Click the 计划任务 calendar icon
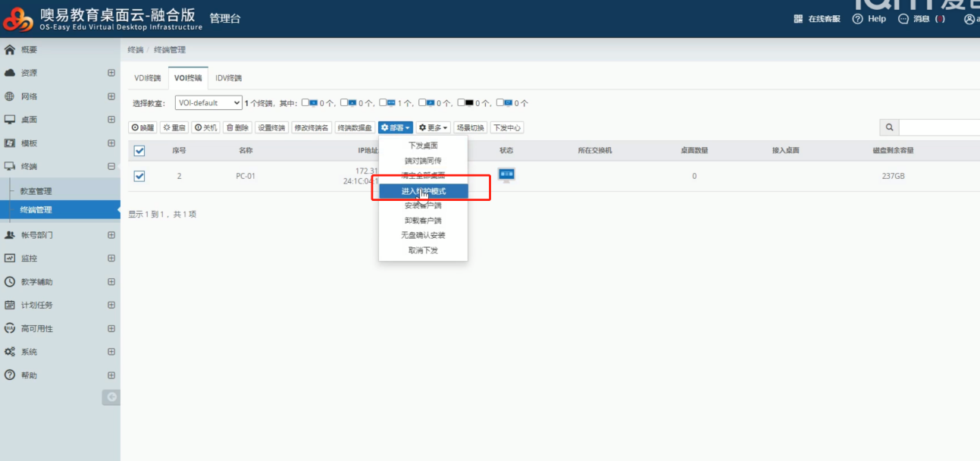This screenshot has height=461, width=980. coord(10,305)
